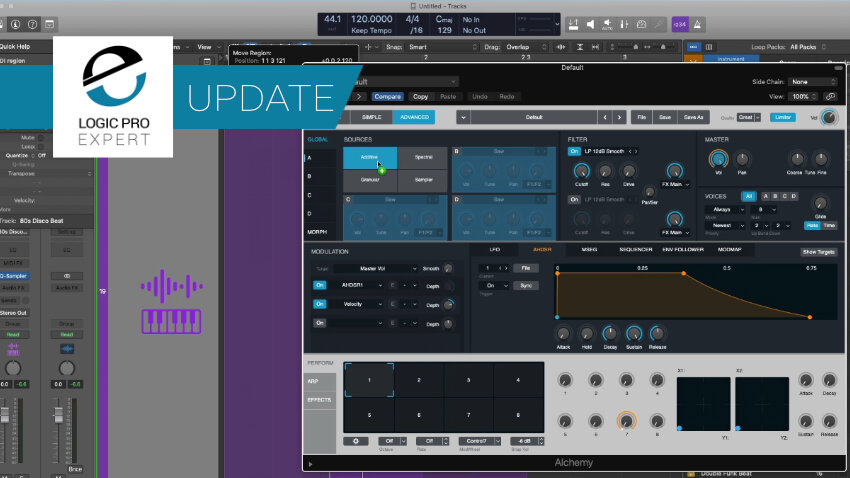
Task: Open preset menu arrow left of Default
Action: coord(463,117)
